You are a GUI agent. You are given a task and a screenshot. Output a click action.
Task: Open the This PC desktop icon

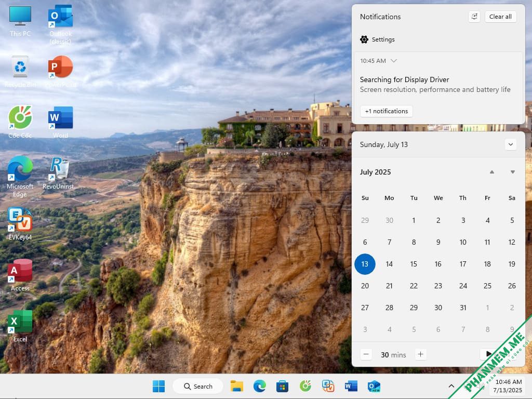(x=20, y=21)
